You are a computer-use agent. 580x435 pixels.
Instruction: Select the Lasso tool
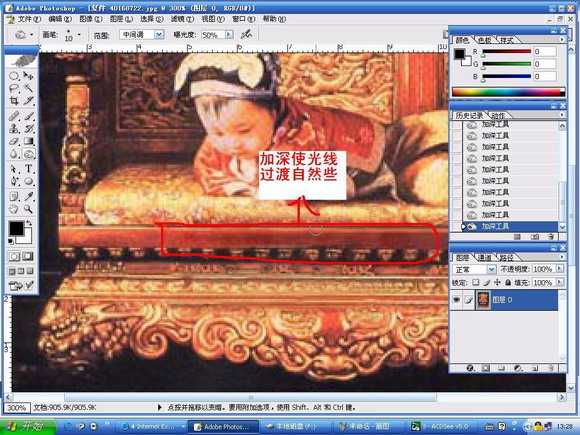click(x=14, y=88)
